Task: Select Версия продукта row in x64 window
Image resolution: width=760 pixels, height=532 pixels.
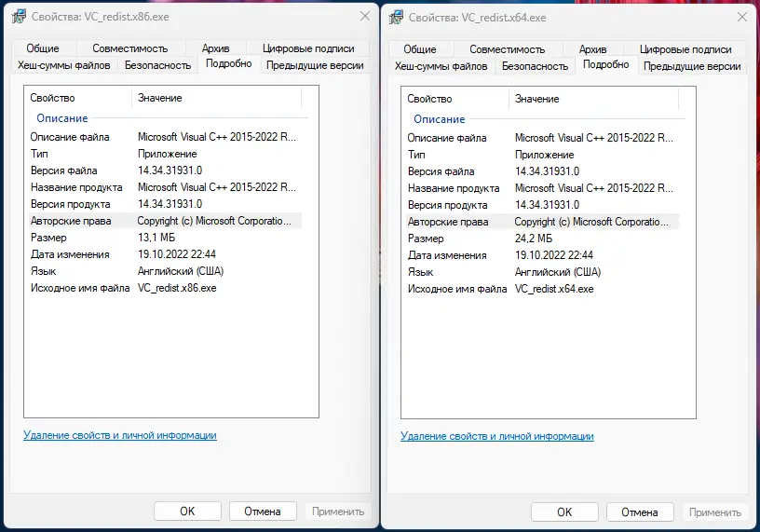Action: pyautogui.click(x=542, y=205)
